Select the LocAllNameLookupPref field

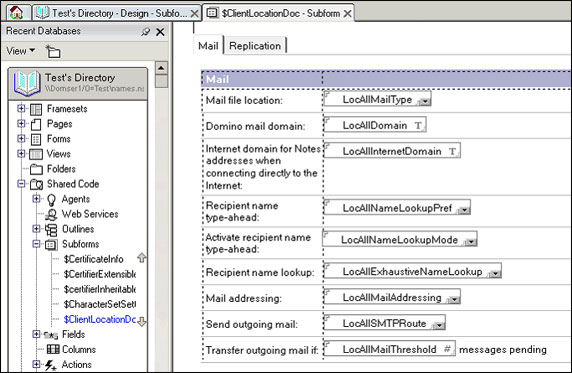[397, 208]
